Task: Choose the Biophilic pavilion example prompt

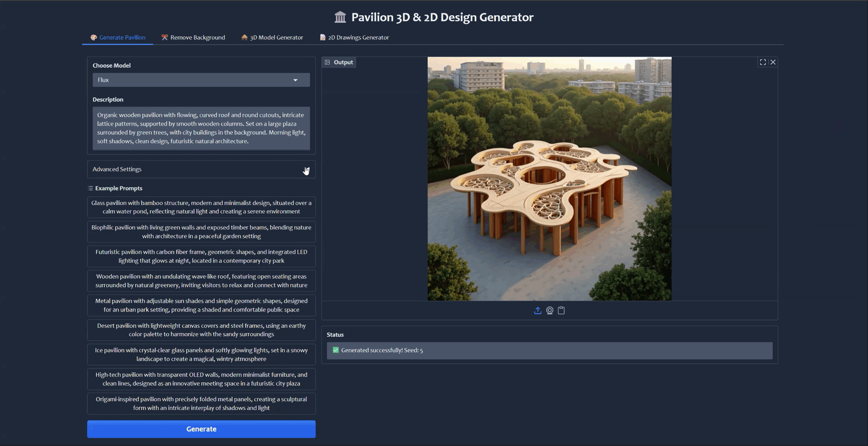Action: [201, 232]
